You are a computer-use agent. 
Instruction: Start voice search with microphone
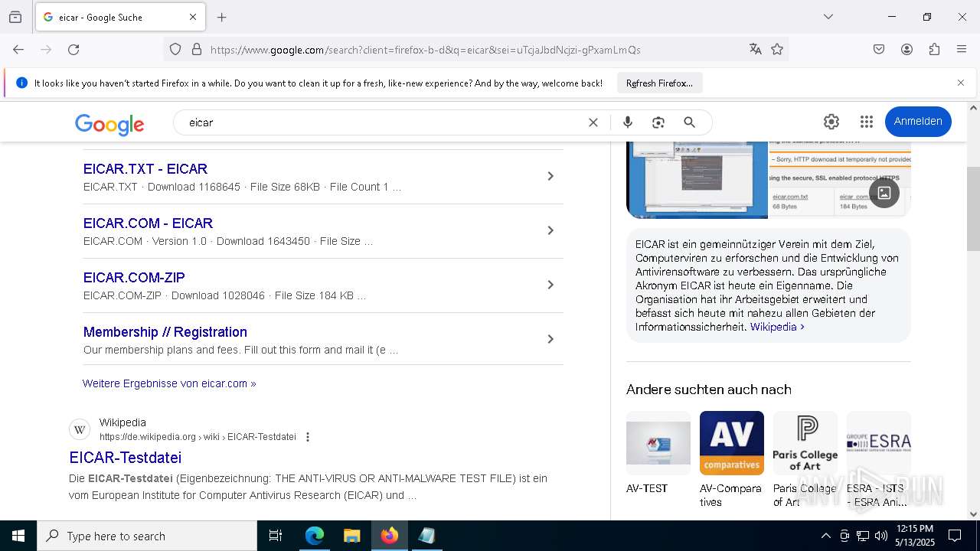tap(628, 122)
